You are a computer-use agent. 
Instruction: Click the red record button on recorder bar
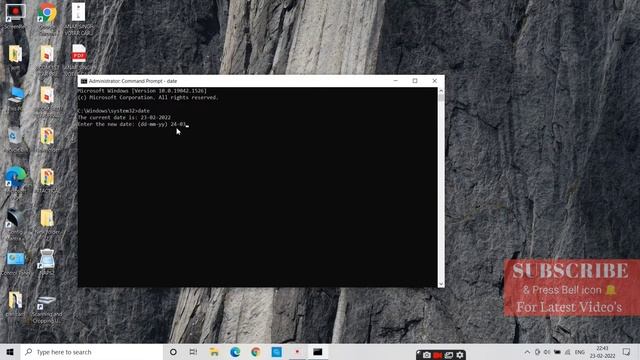coord(438,355)
